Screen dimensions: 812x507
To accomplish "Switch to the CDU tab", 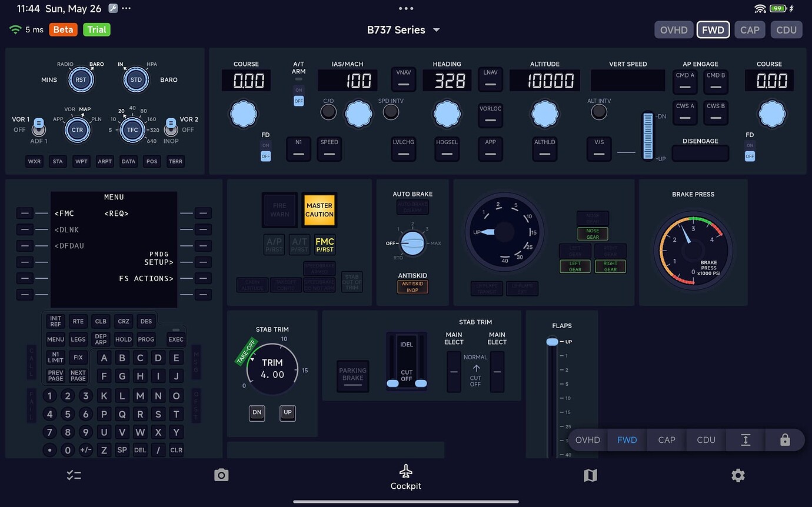I will [787, 29].
